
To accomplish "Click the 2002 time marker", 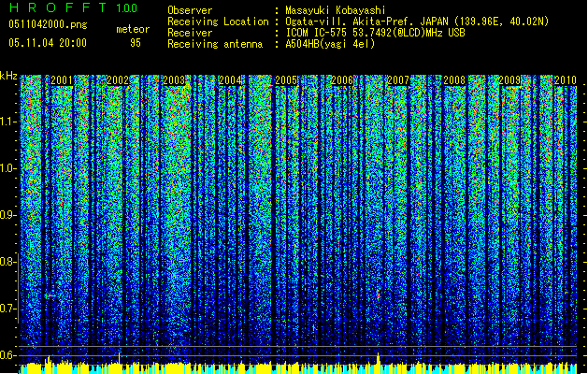I will click(118, 80).
